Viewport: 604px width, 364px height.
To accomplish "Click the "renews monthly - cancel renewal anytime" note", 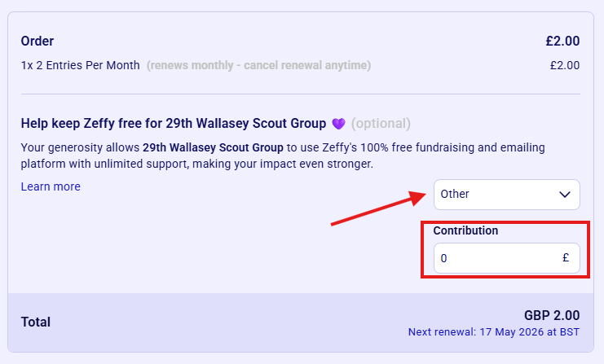I will [258, 65].
